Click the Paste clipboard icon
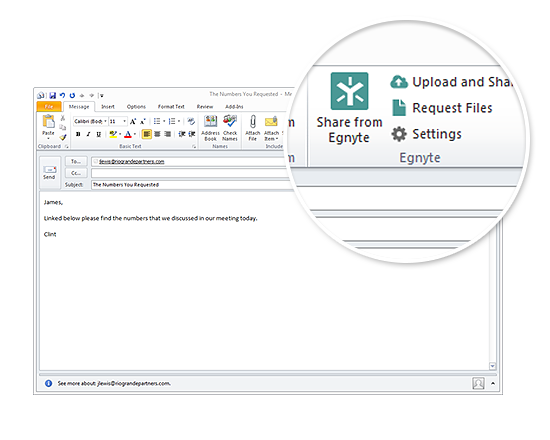Image resolution: width=550 pixels, height=440 pixels. pyautogui.click(x=48, y=122)
